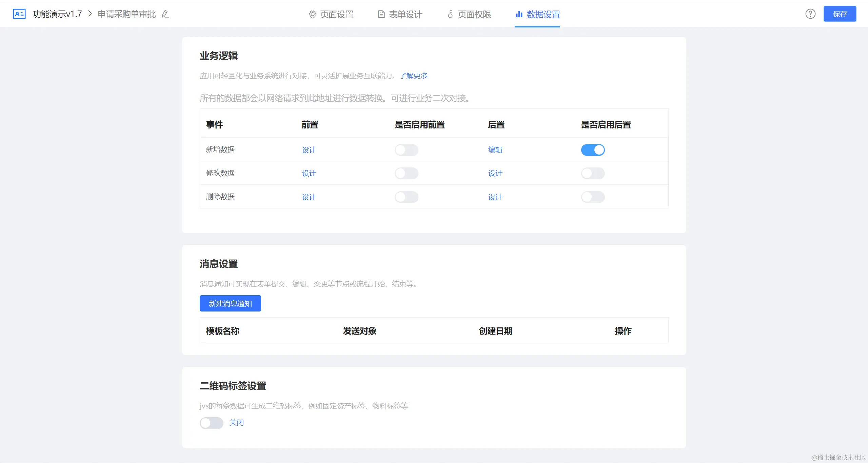Open the 了解更多 link

413,76
